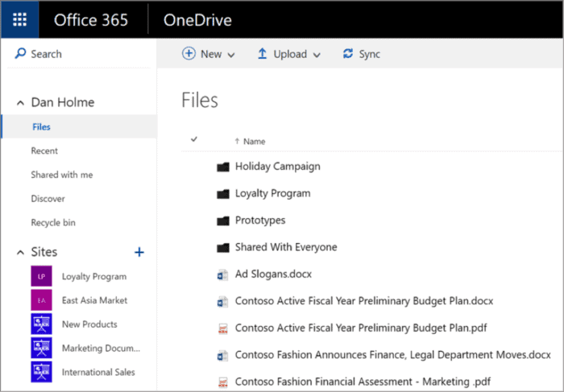This screenshot has height=392, width=564.
Task: Open the Office 365 app launcher grid
Action: (x=20, y=20)
